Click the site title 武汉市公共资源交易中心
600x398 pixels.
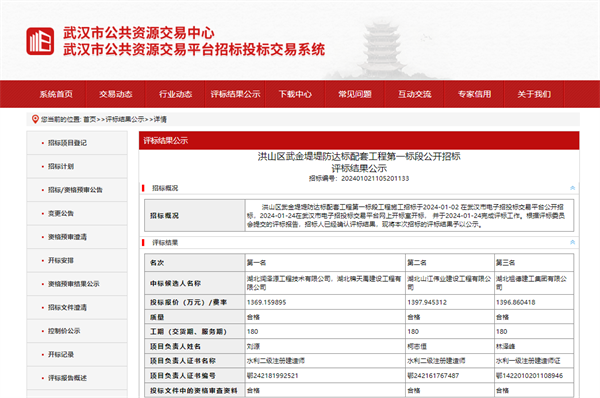coord(139,33)
